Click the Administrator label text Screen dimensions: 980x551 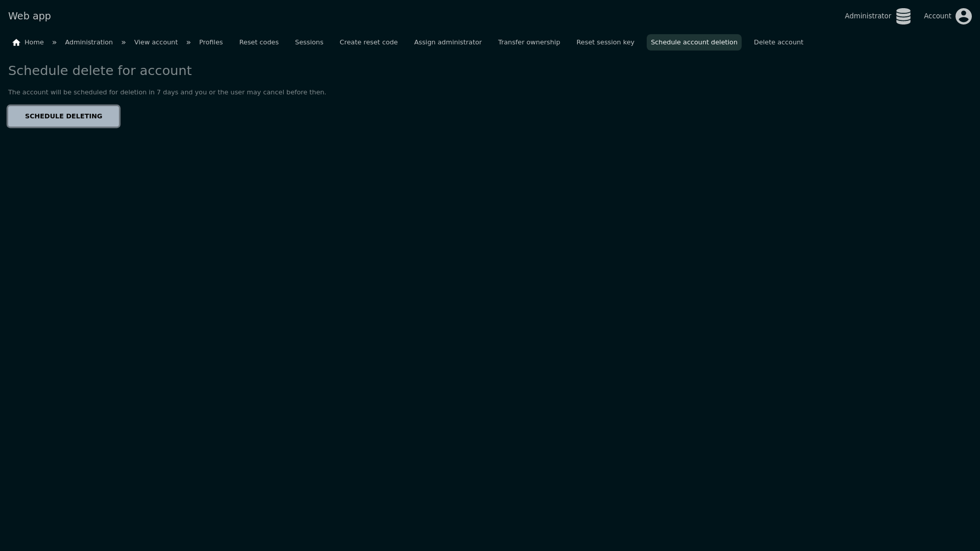point(867,16)
